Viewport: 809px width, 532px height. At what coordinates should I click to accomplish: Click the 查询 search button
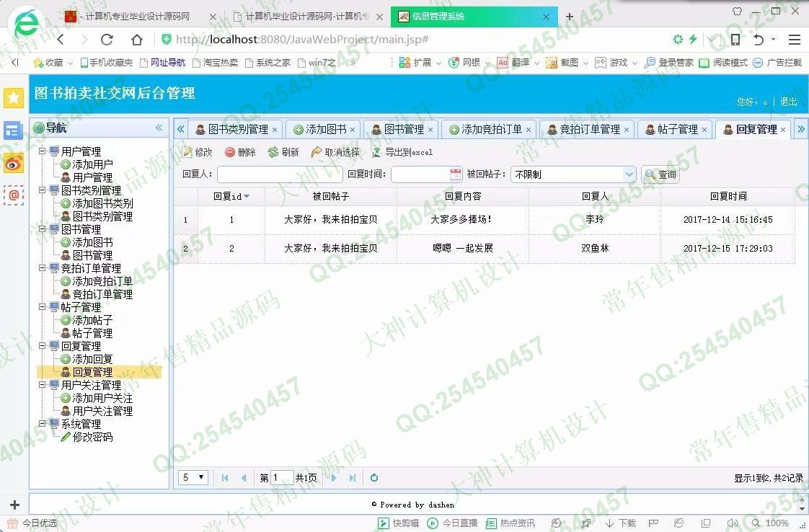coord(660,174)
